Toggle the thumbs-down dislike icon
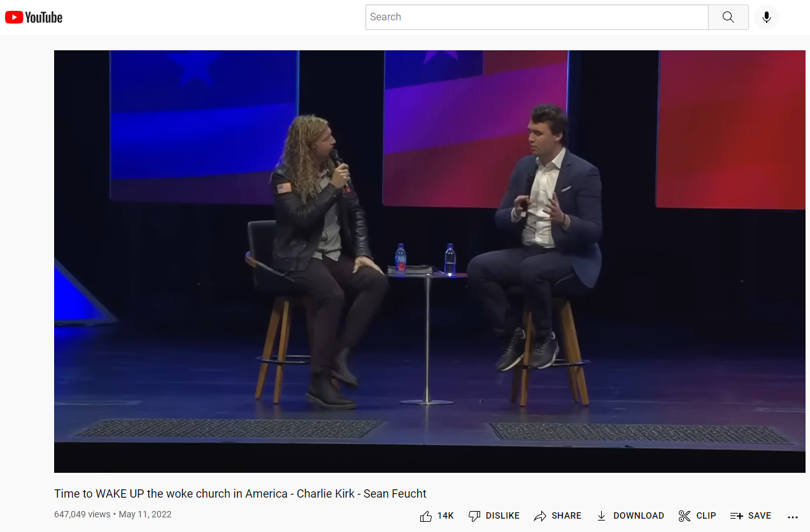810x532 pixels. (474, 516)
